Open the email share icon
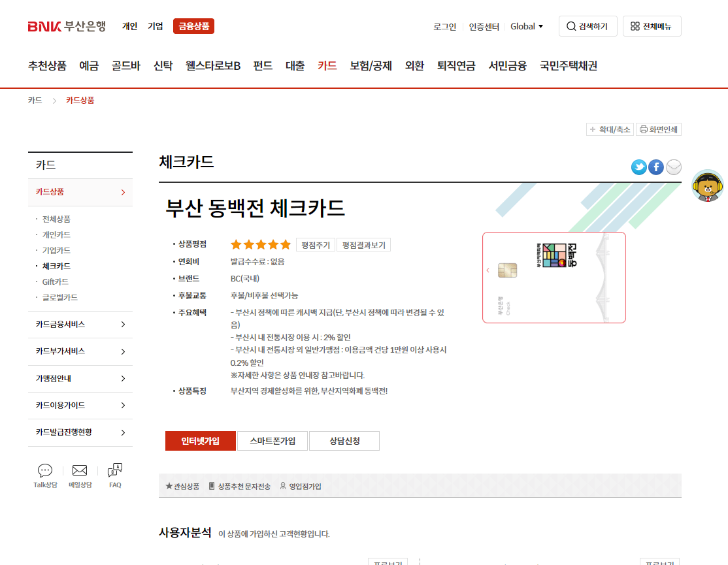The image size is (728, 565). click(x=672, y=167)
